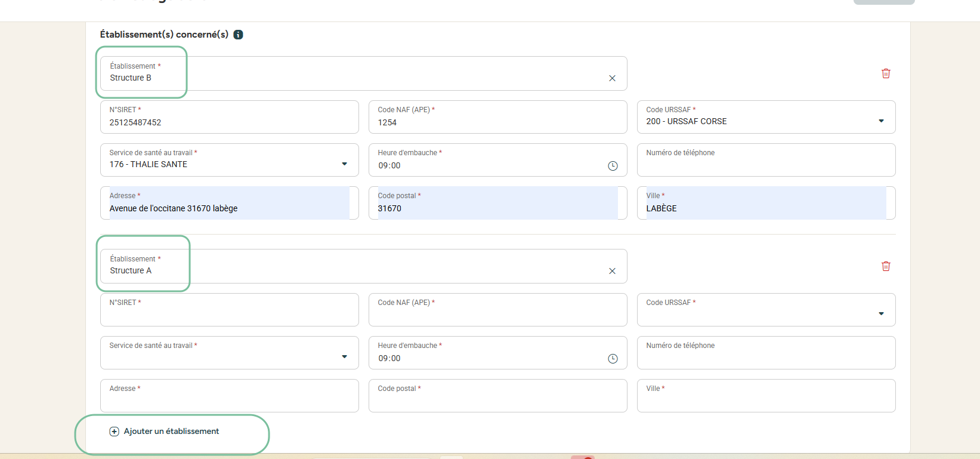
Task: Click the Ville field showing LABÈGE
Action: point(766,208)
